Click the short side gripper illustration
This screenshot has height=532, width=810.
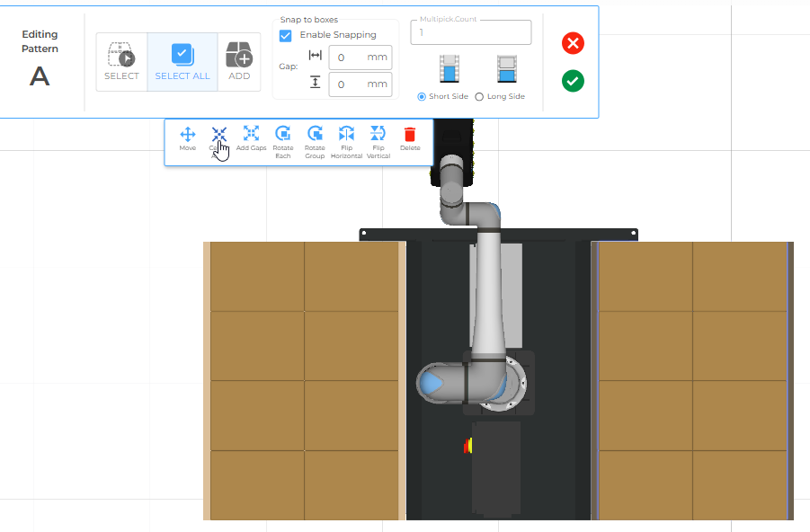click(450, 68)
